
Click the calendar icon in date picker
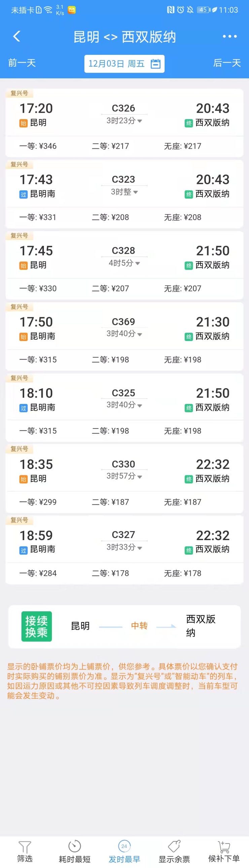tap(155, 64)
